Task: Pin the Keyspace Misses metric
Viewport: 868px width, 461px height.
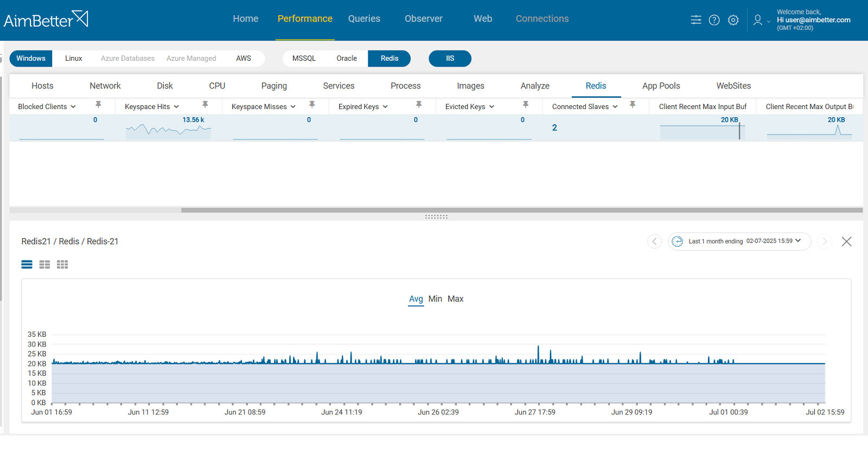Action: [x=312, y=104]
